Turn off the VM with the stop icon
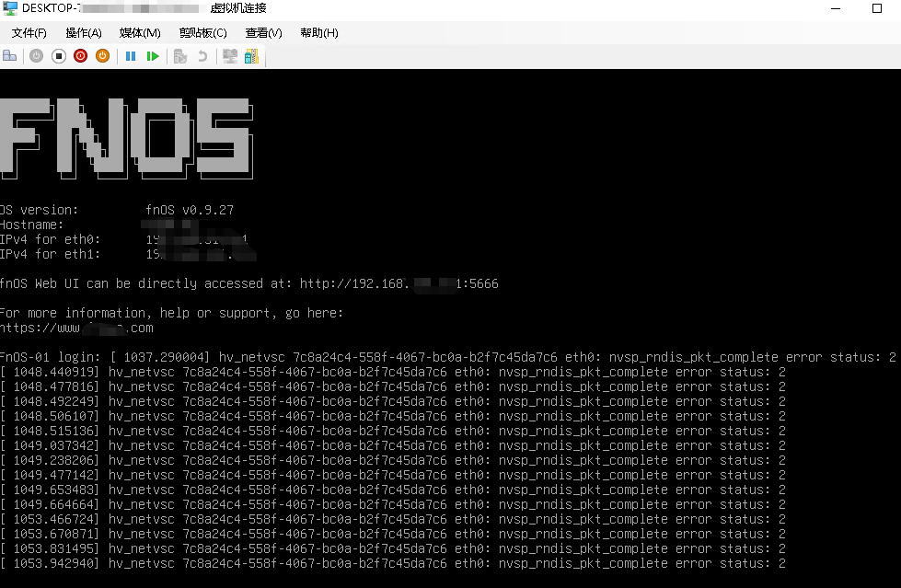This screenshot has width=901, height=588. pos(59,56)
